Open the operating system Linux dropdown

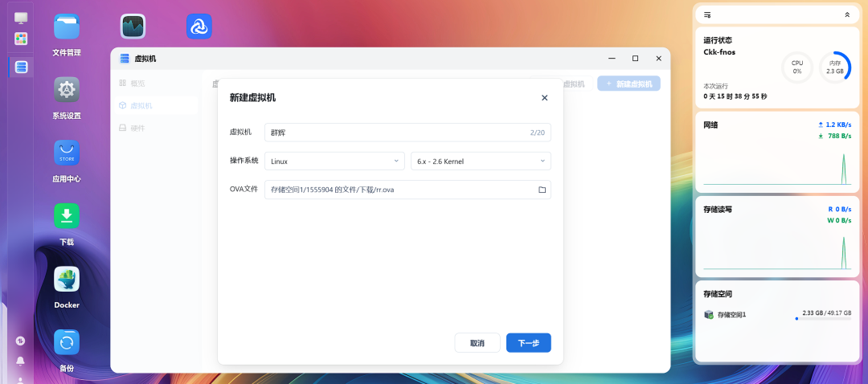pos(334,161)
